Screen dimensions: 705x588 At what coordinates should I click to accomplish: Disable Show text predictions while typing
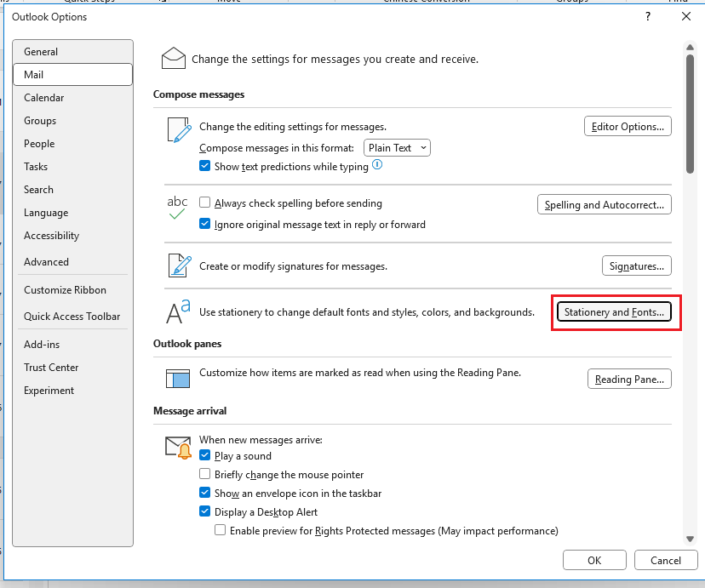[204, 166]
